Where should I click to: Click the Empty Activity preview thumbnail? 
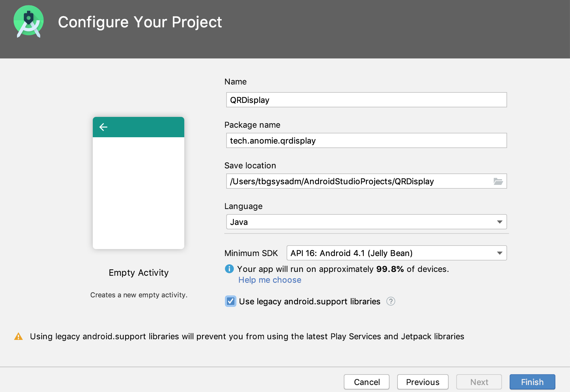(x=139, y=183)
